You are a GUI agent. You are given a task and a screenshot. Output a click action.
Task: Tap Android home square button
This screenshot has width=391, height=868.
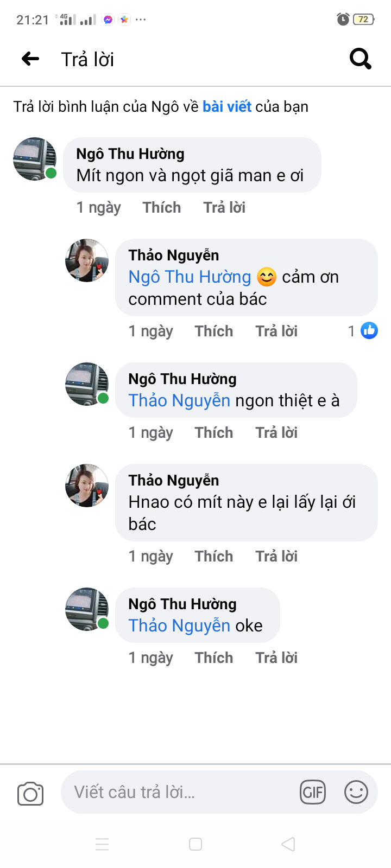click(195, 844)
